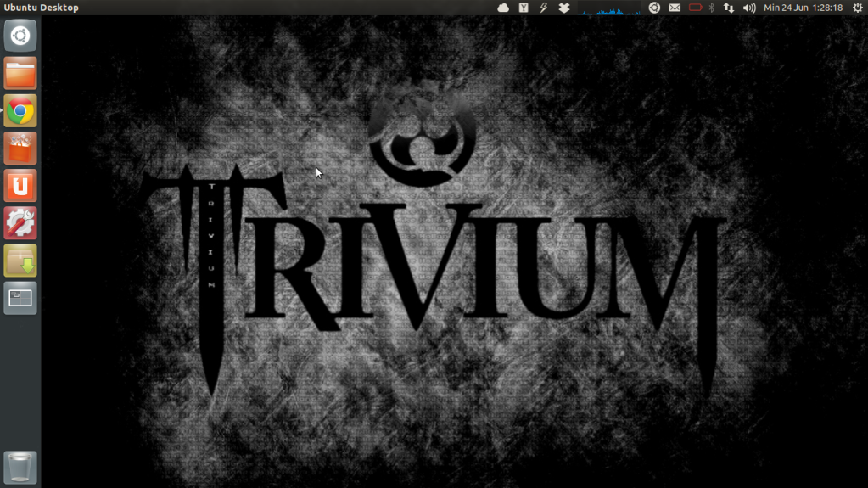Launch Google Chrome from the launcher
Viewport: 868px width, 488px height.
point(20,111)
